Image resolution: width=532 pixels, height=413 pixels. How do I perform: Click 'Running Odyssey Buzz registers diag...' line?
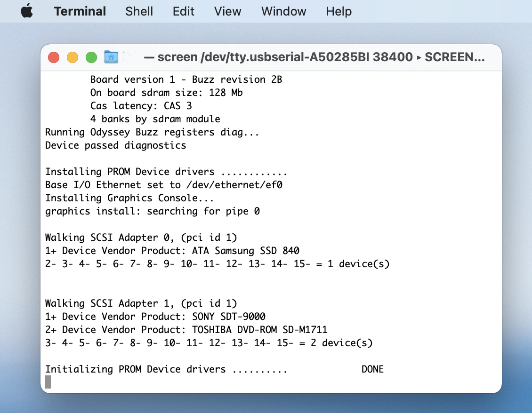click(x=152, y=132)
